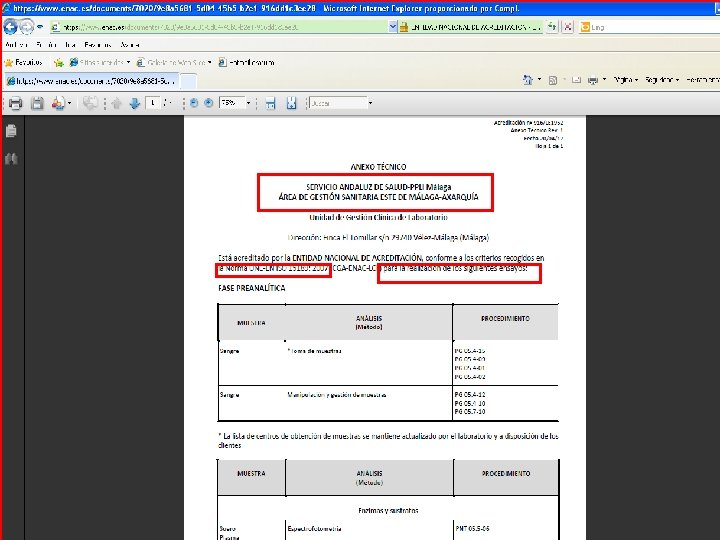Open the Galería de Web Slice link
This screenshot has height=540, width=720.
171,62
